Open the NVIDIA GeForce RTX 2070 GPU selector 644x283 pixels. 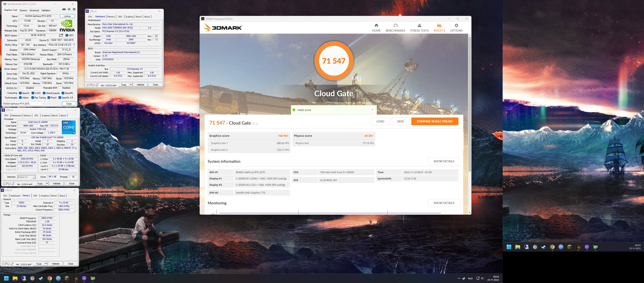coord(24,104)
